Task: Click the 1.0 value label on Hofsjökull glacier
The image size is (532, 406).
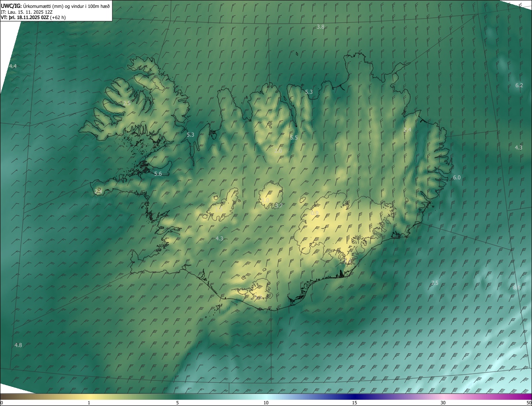Action: [265, 200]
